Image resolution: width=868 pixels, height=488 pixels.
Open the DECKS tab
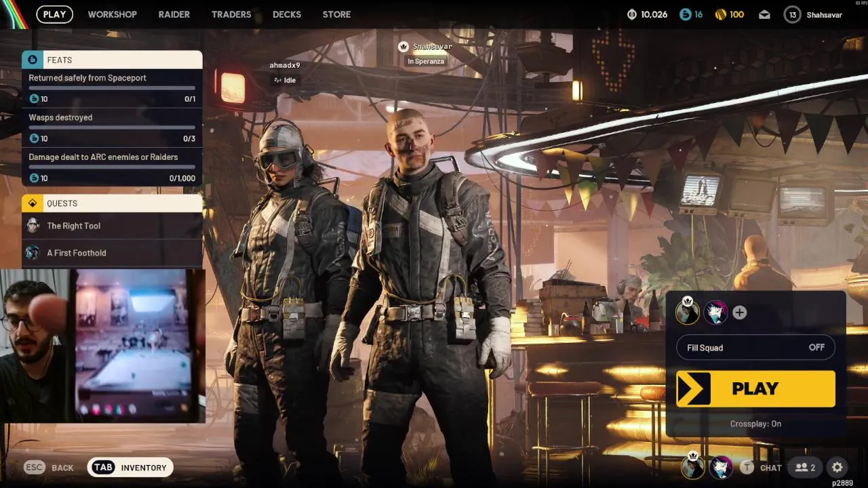287,14
